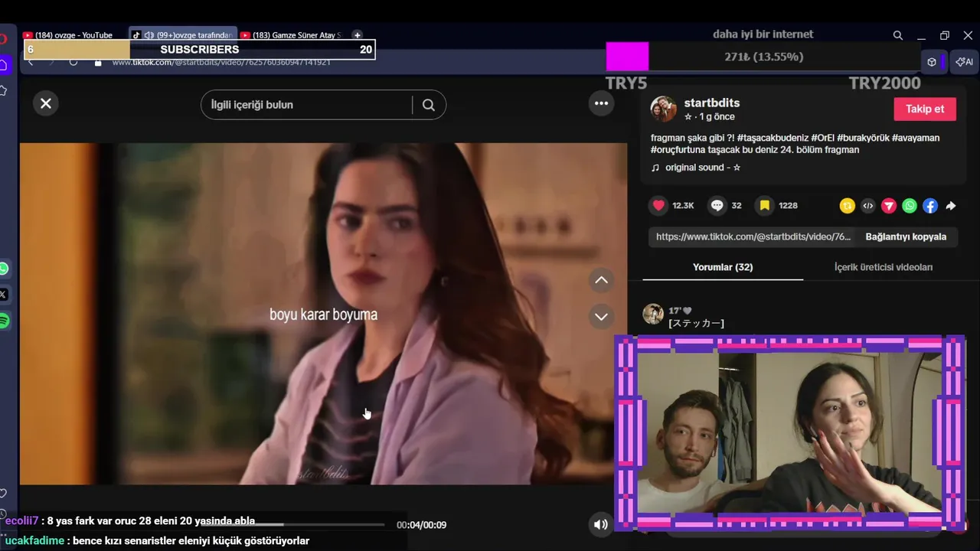
Task: Save video with the yellow bookmark icon
Action: (x=764, y=205)
